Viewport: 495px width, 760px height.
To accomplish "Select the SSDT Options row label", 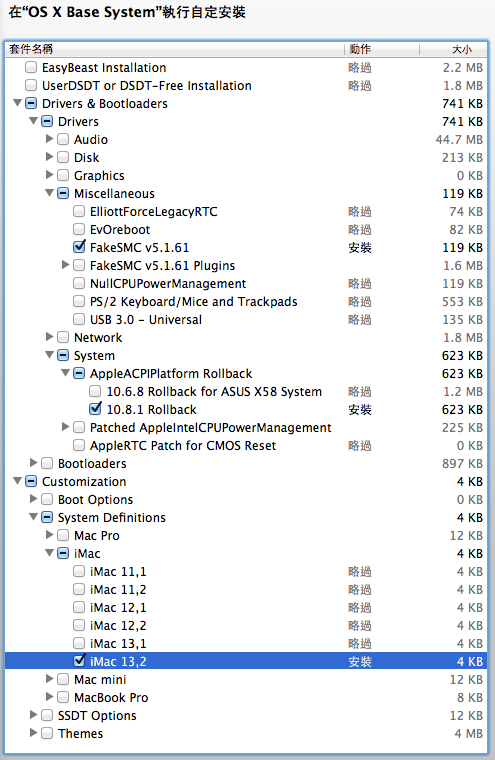I will point(97,715).
